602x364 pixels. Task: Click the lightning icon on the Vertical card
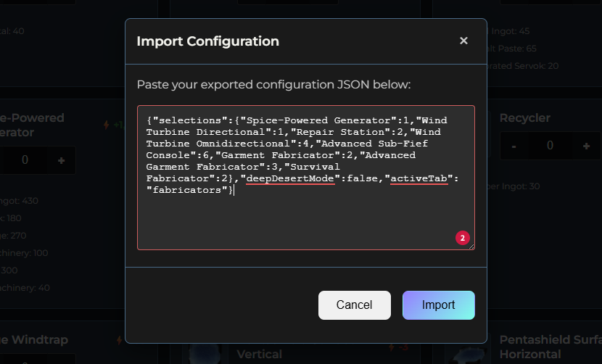pos(392,347)
